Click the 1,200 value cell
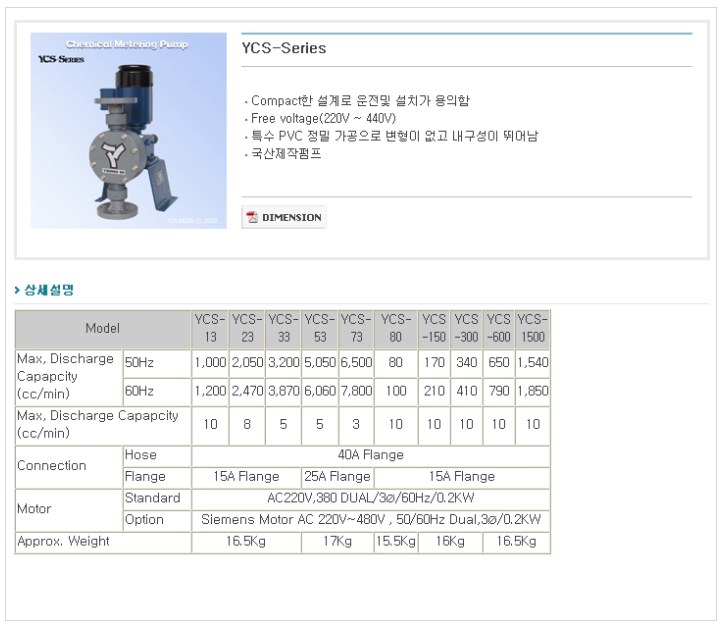724x628 pixels. (210, 392)
